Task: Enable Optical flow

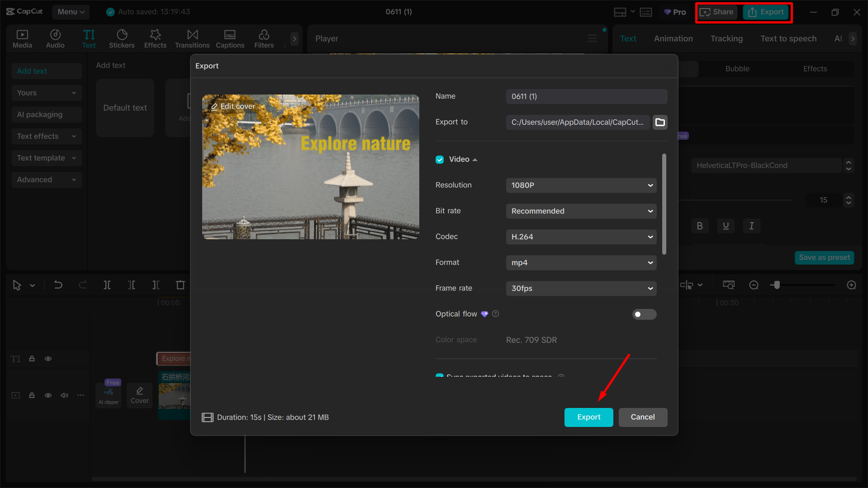Action: (x=644, y=314)
